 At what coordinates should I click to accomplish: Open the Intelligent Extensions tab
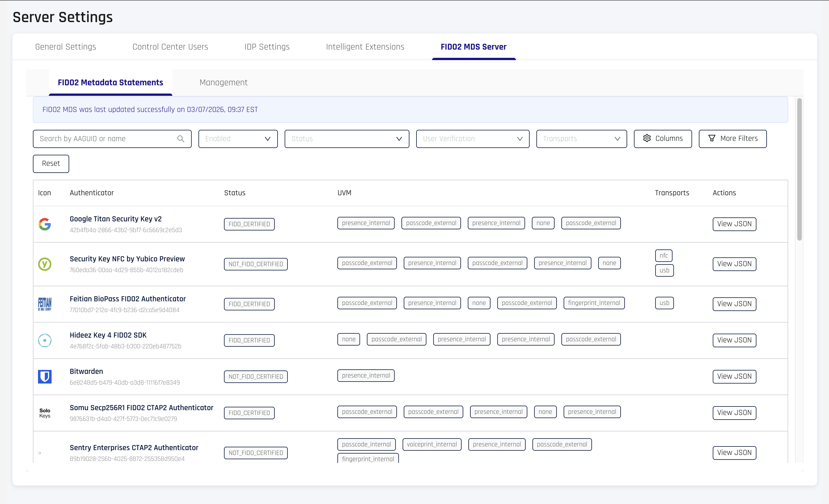[365, 47]
